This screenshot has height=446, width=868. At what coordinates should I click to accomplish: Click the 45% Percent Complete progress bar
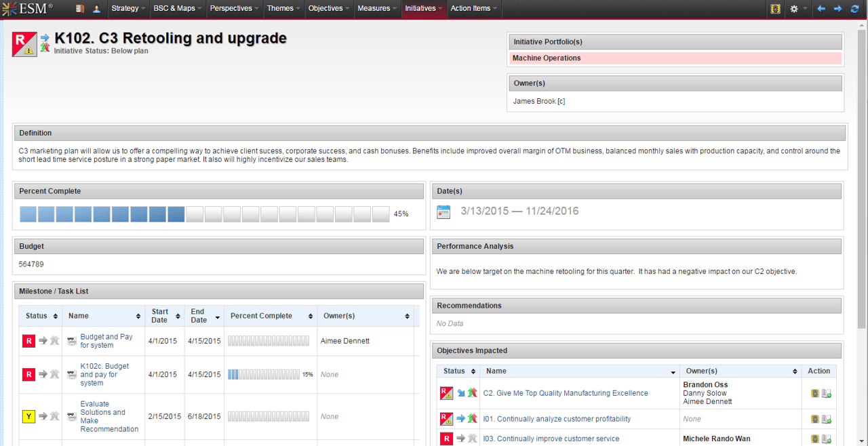click(x=204, y=214)
